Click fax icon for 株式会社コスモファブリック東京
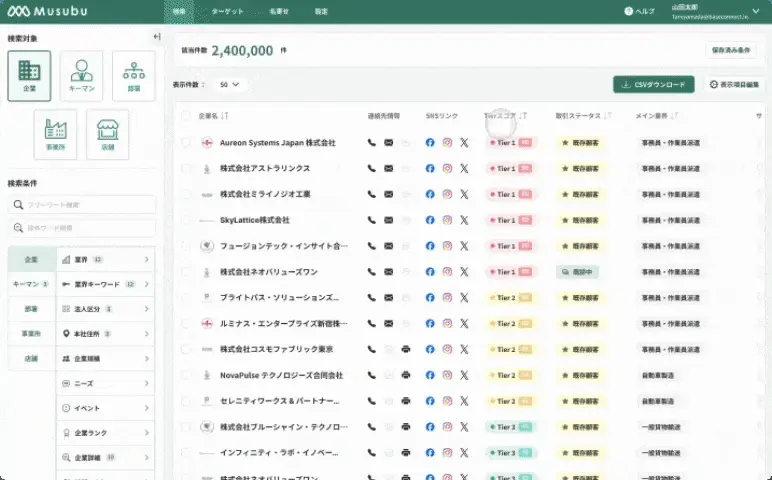This screenshot has height=480, width=772. [x=406, y=349]
